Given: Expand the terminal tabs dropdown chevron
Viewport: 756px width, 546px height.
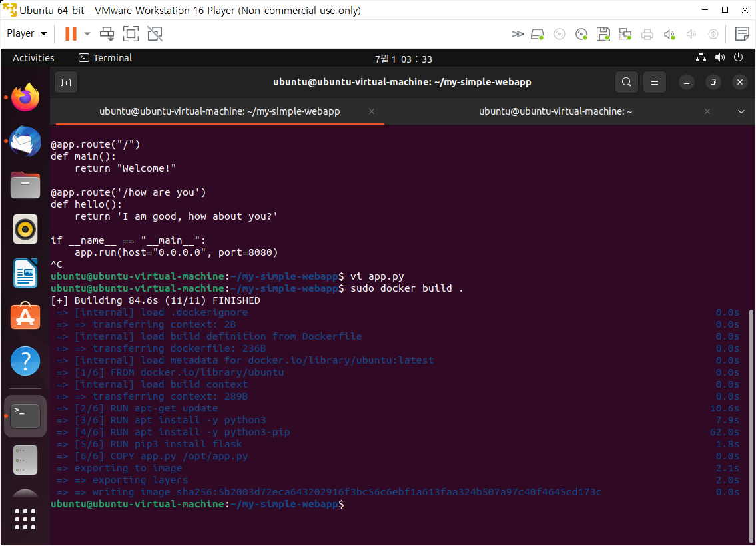Looking at the screenshot, I should [741, 111].
